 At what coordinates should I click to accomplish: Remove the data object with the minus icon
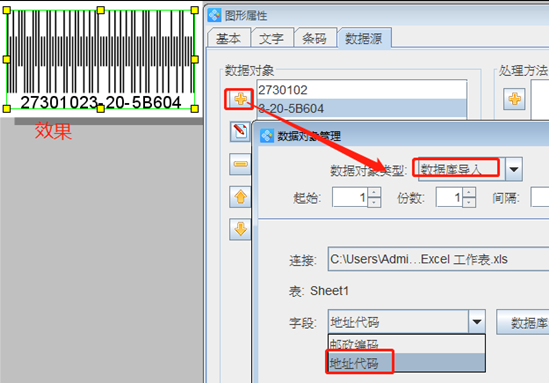pos(240,164)
